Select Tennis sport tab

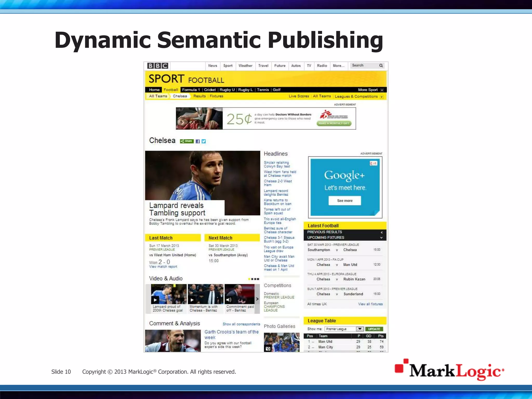[x=263, y=90]
